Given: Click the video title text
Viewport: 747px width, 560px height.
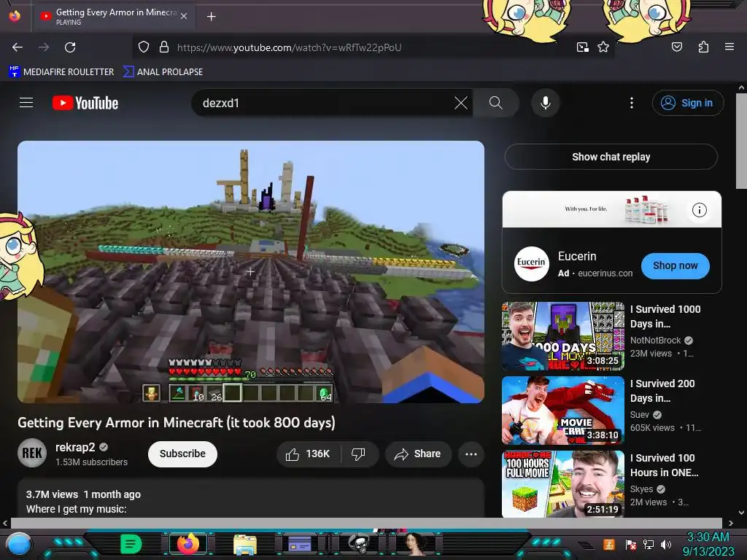Looking at the screenshot, I should (x=177, y=422).
